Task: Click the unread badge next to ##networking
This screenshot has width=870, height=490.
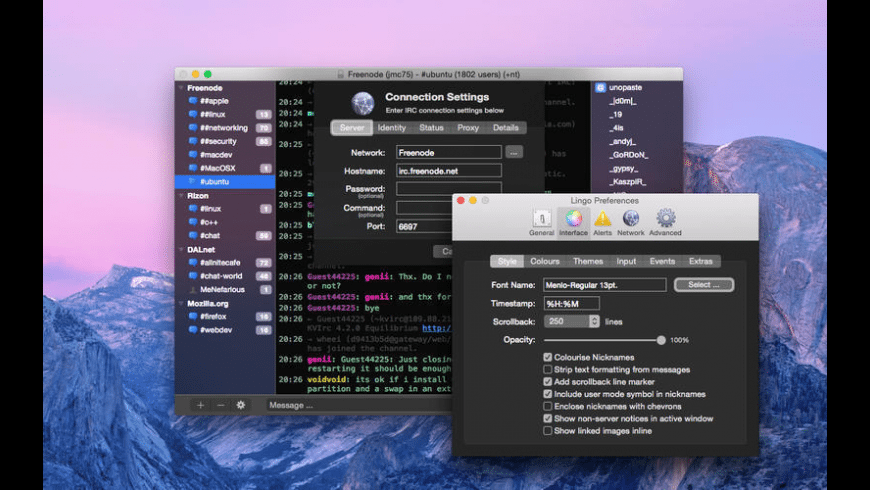Action: 264,128
